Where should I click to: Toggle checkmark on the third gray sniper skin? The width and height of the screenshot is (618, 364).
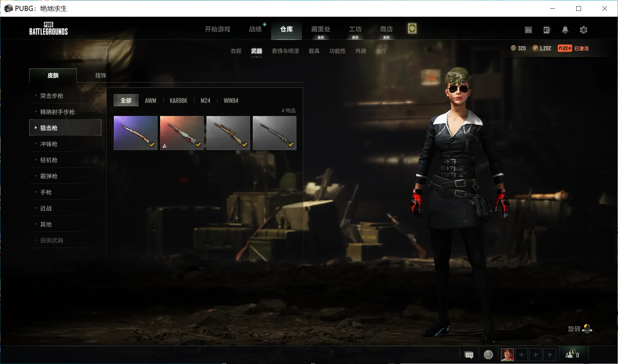pyautogui.click(x=245, y=145)
